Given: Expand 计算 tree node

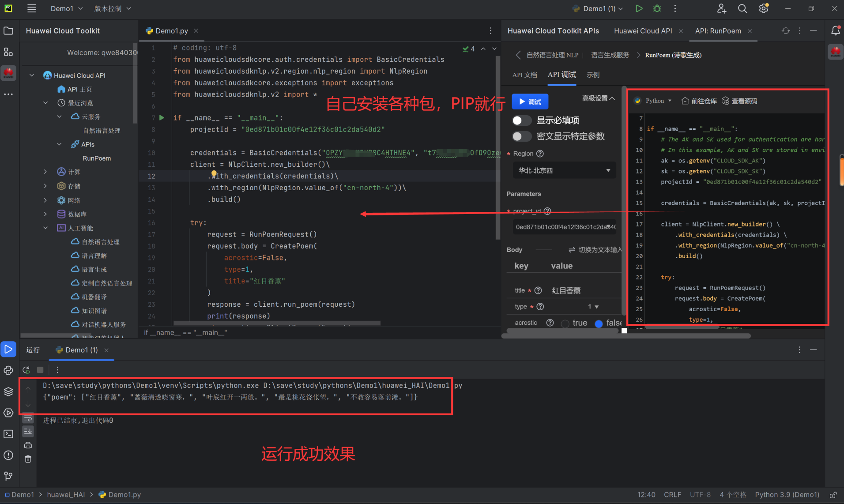Looking at the screenshot, I should [x=45, y=172].
